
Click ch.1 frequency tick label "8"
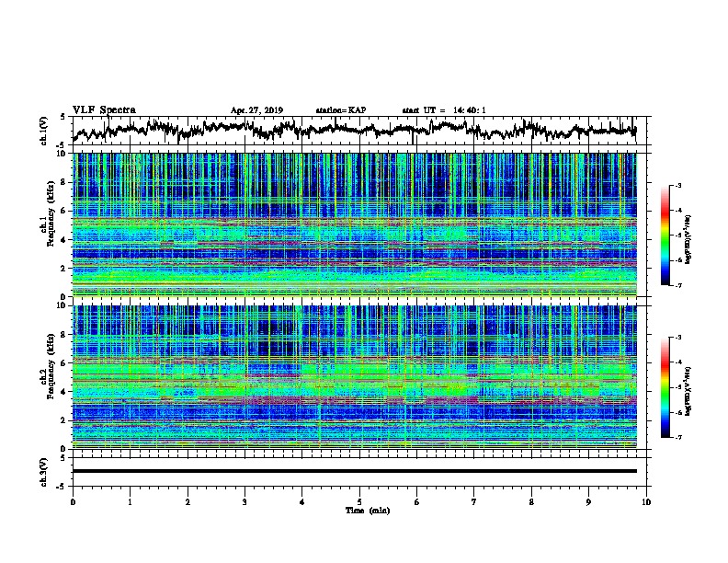click(63, 183)
